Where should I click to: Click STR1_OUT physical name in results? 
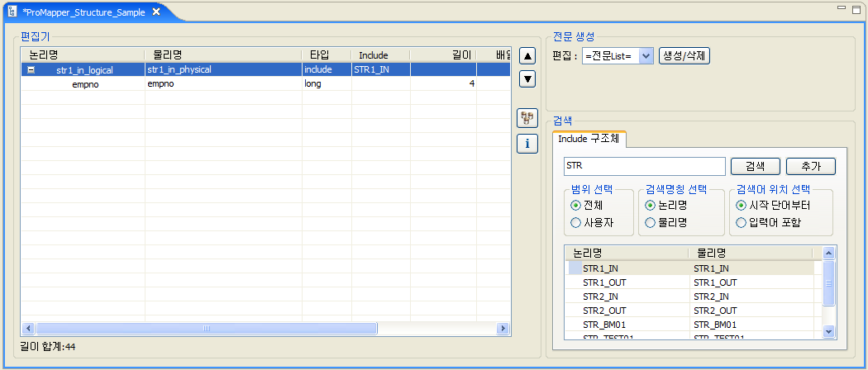click(715, 282)
